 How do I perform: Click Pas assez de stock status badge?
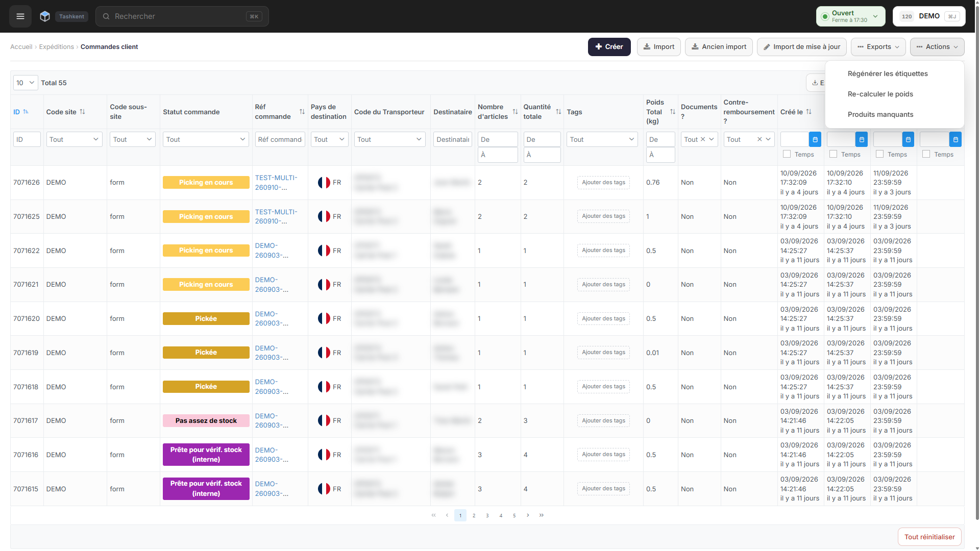click(206, 421)
